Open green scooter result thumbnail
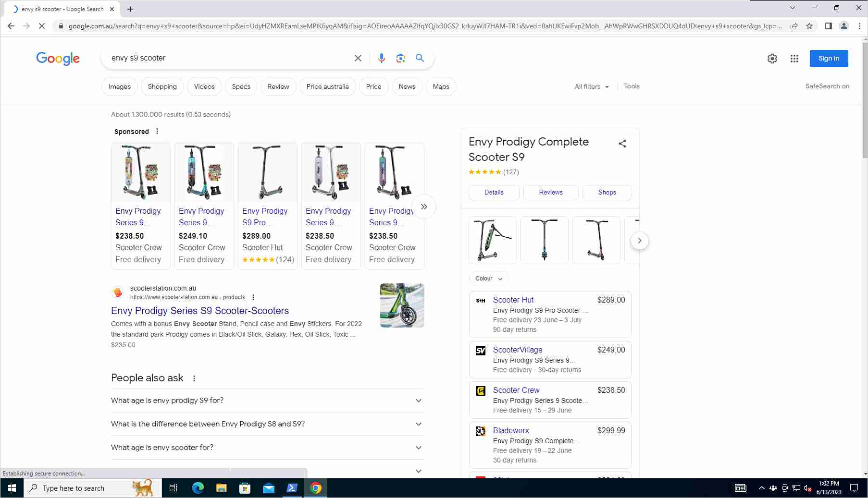 click(402, 305)
